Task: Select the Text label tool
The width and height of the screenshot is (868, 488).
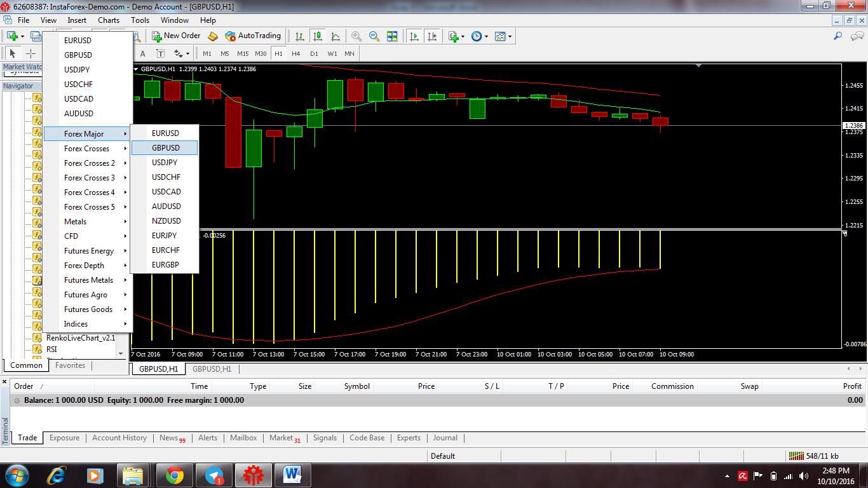Action: coord(160,53)
